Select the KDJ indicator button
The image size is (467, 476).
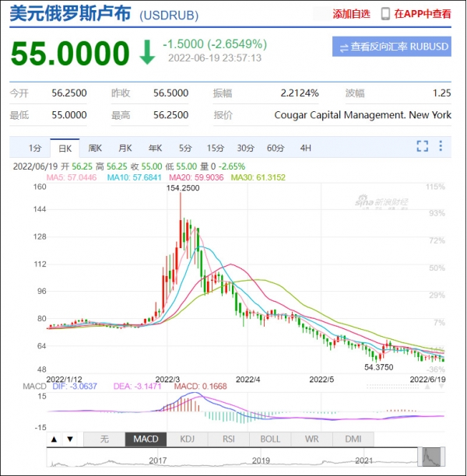(187, 439)
